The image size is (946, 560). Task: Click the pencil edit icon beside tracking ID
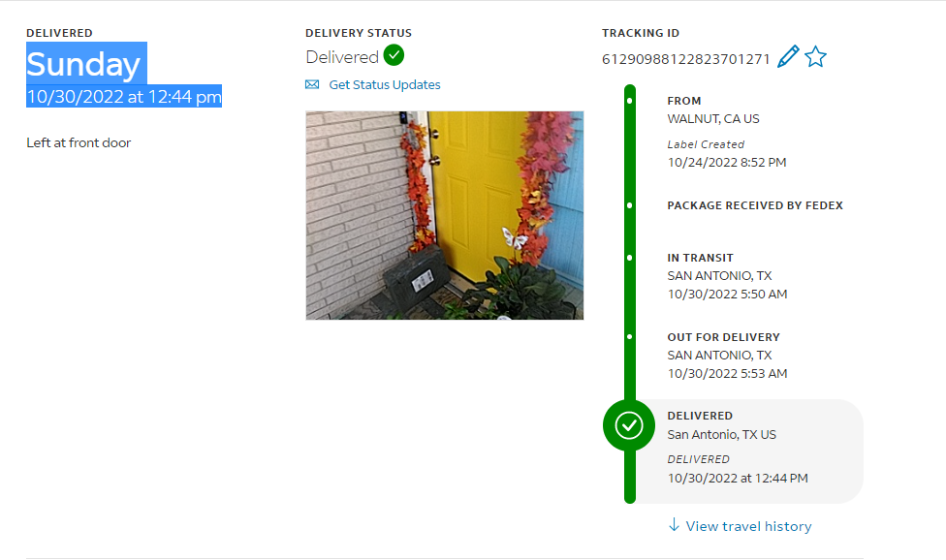coord(788,56)
